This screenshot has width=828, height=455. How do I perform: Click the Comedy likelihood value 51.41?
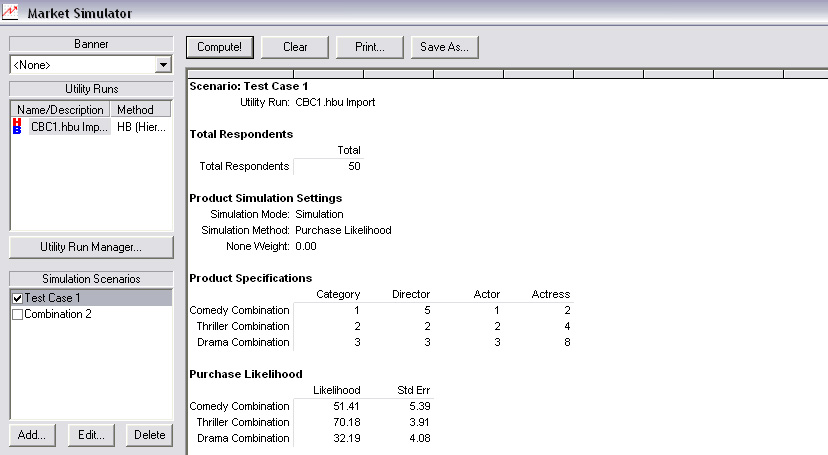point(346,406)
